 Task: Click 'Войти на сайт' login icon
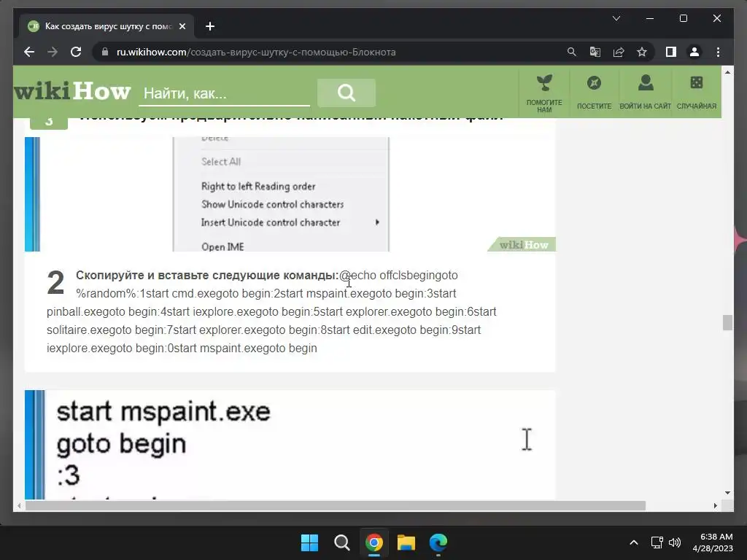(x=645, y=93)
